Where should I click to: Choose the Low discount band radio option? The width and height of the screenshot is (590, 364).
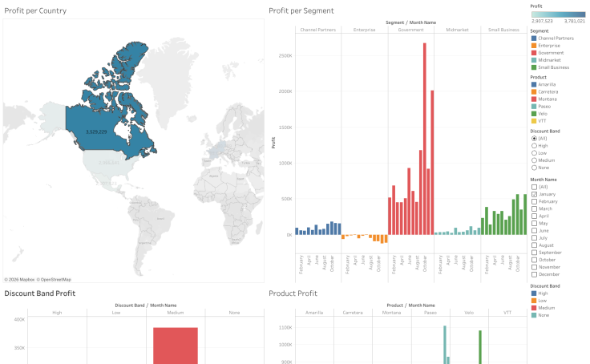click(534, 153)
